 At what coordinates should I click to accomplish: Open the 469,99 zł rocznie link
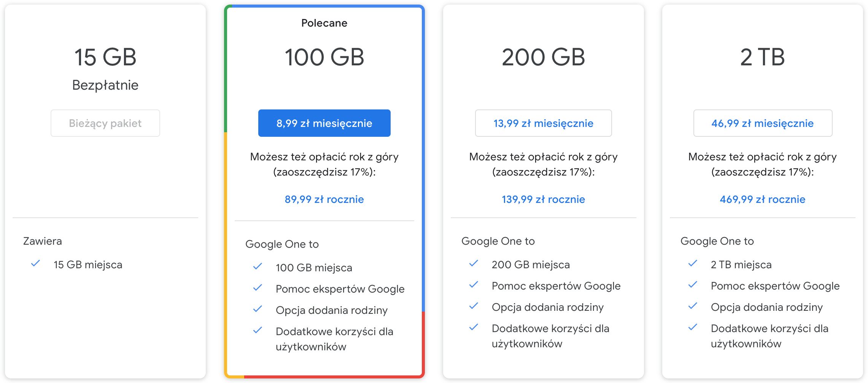(762, 199)
